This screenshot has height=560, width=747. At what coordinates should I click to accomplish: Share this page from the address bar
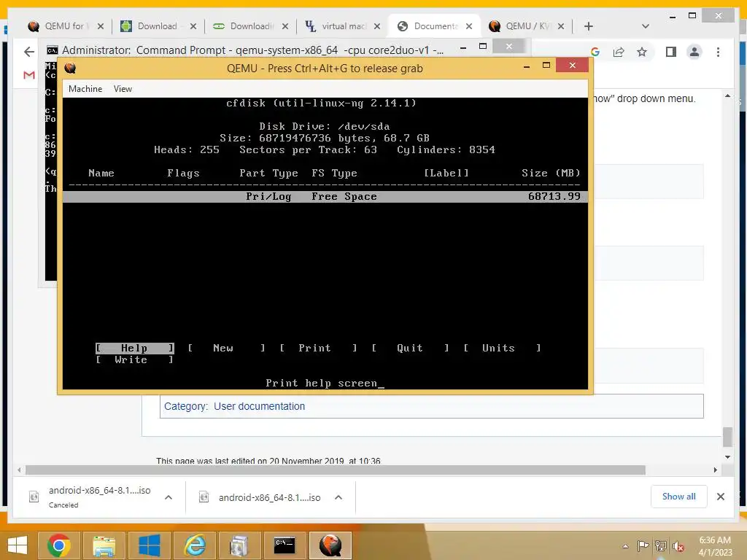619,52
